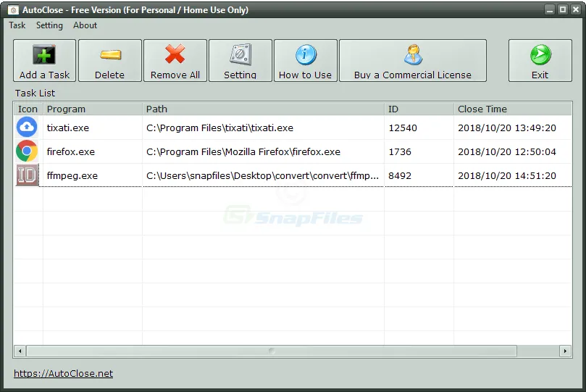586x392 pixels.
Task: Click the horizontal scrollbar left arrow
Action: (x=20, y=351)
